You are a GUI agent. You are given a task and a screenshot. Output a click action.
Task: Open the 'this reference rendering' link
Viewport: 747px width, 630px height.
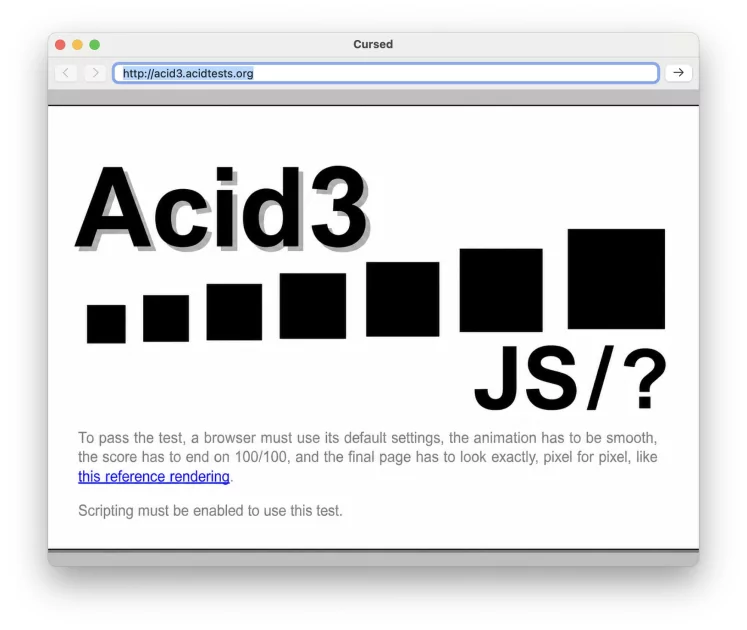[x=154, y=476]
